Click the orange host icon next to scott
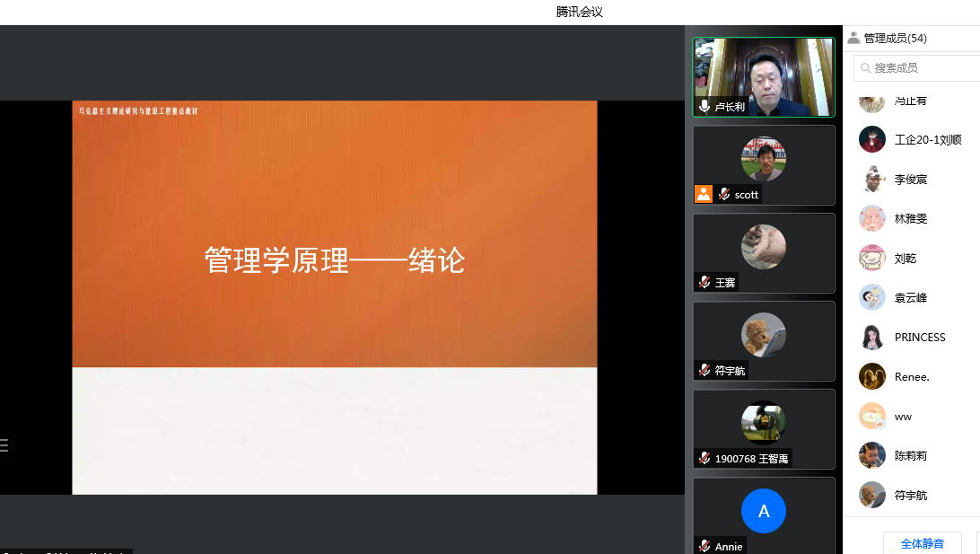This screenshot has width=980, height=554. 704,194
